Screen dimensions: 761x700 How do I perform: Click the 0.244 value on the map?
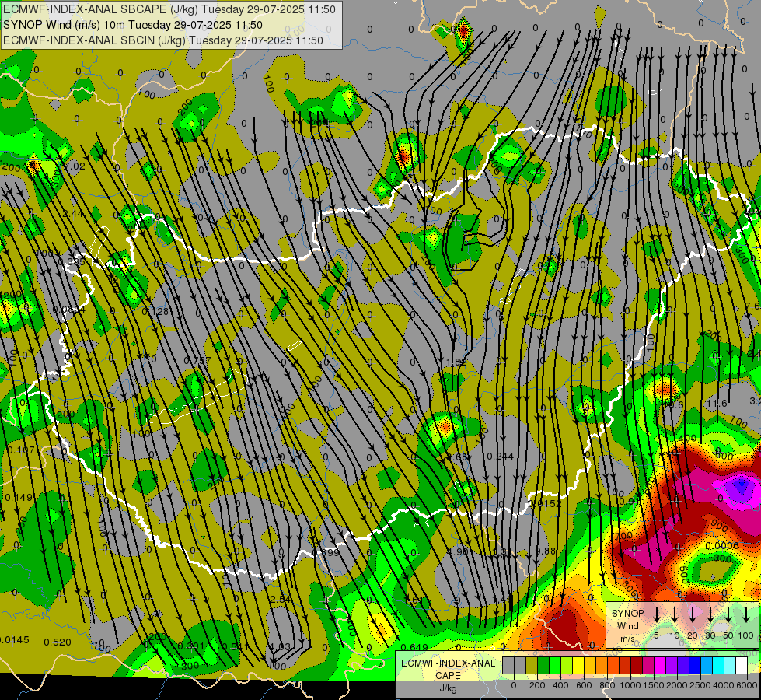pyautogui.click(x=501, y=456)
